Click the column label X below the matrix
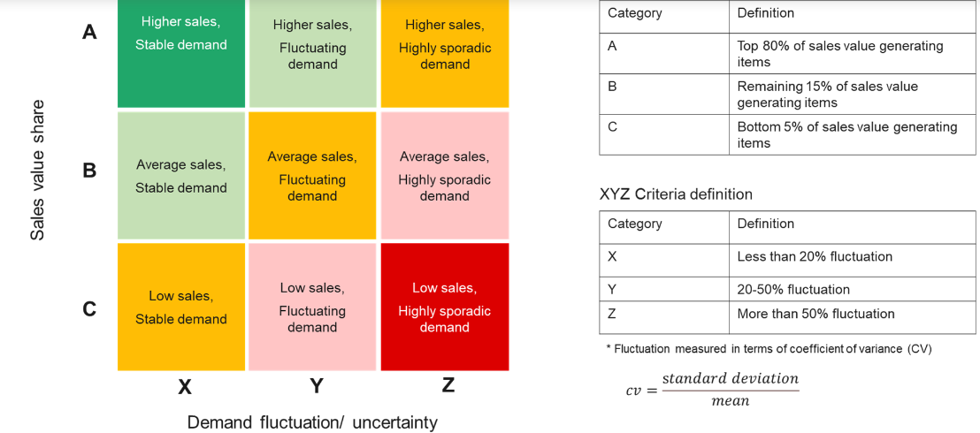Viewport: 980px width, 433px height. pyautogui.click(x=184, y=387)
